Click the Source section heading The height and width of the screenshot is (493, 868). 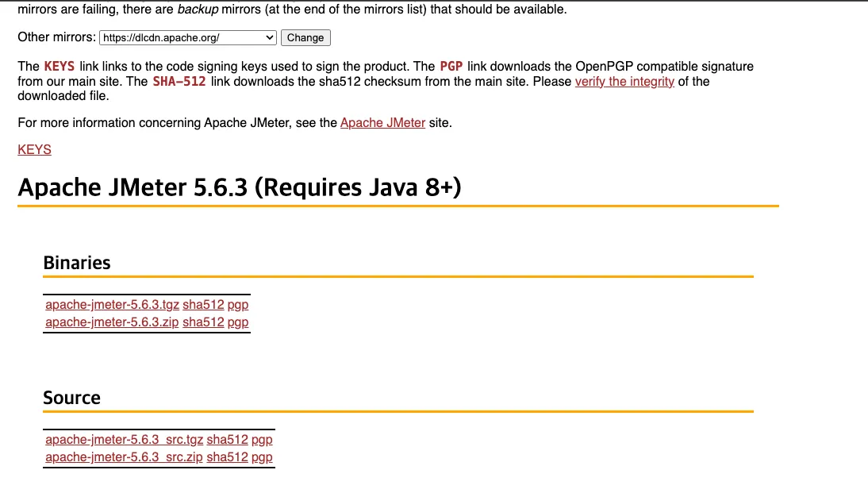(72, 398)
